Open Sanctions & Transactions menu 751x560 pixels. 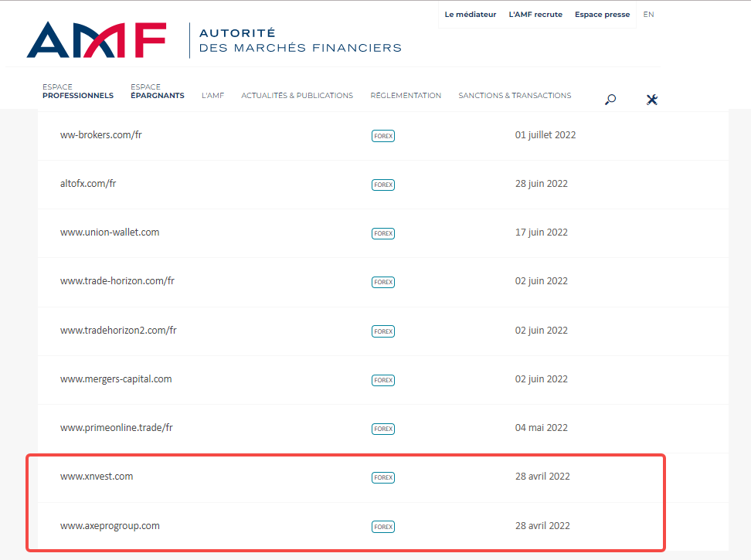click(515, 96)
